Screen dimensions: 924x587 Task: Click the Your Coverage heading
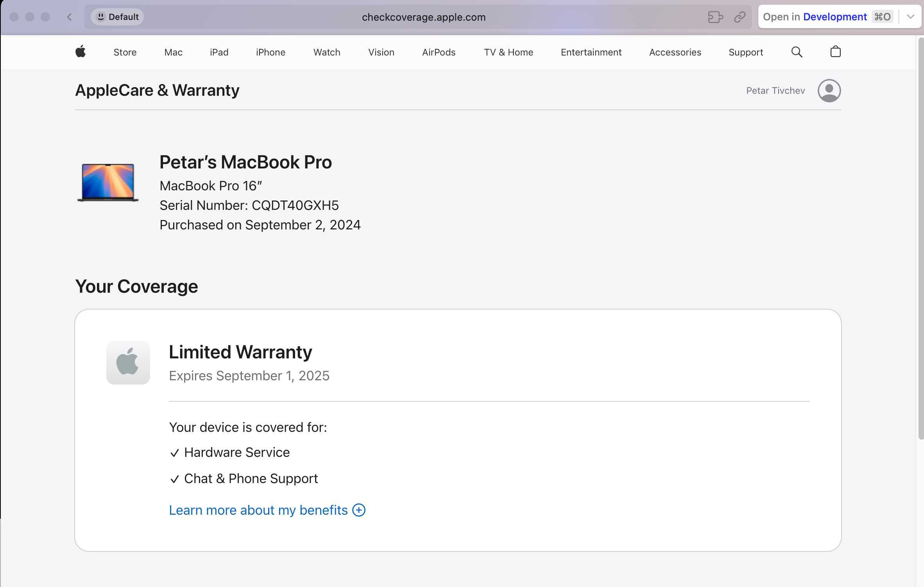pyautogui.click(x=136, y=286)
